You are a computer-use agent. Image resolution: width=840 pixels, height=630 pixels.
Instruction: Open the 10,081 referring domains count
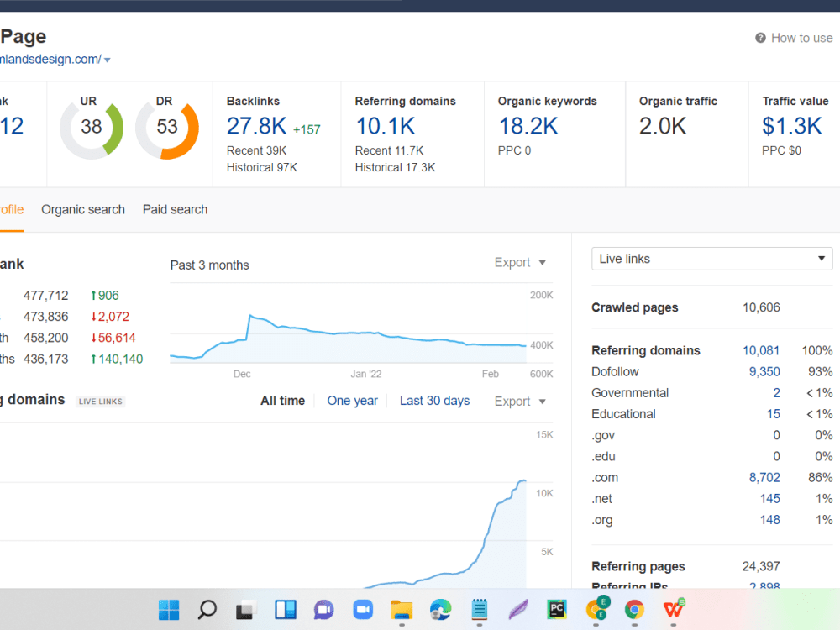[x=761, y=350]
